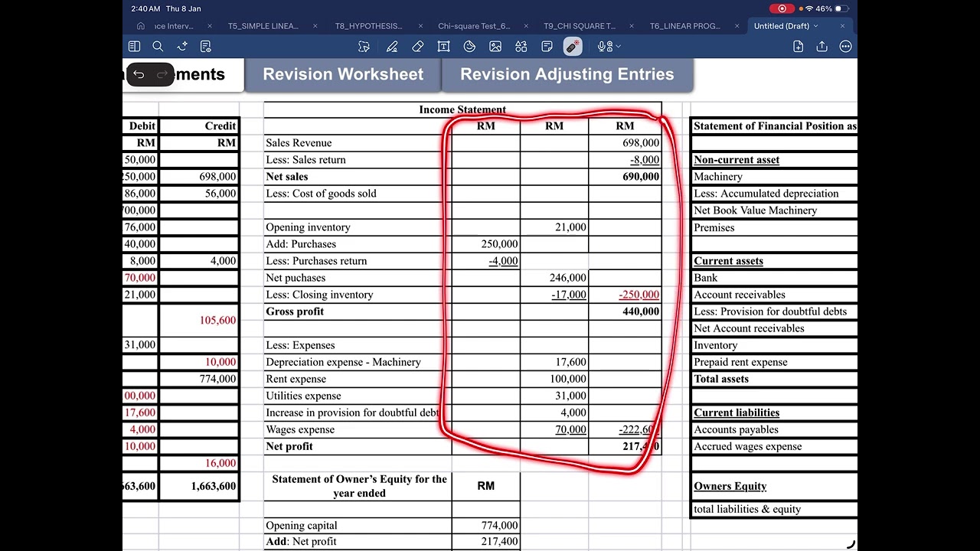Open the More options ellipsis menu
This screenshot has width=980, height=551.
coord(845,47)
